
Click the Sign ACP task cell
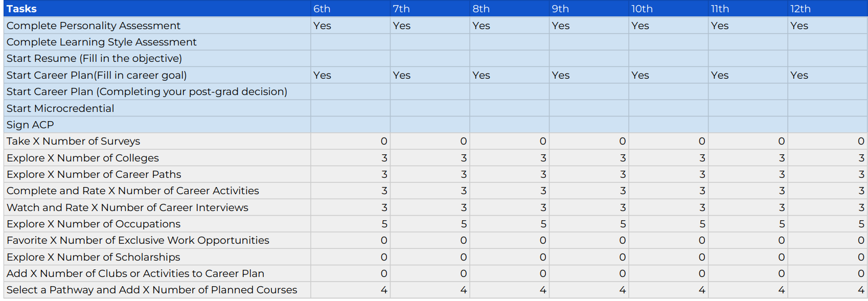tap(30, 125)
